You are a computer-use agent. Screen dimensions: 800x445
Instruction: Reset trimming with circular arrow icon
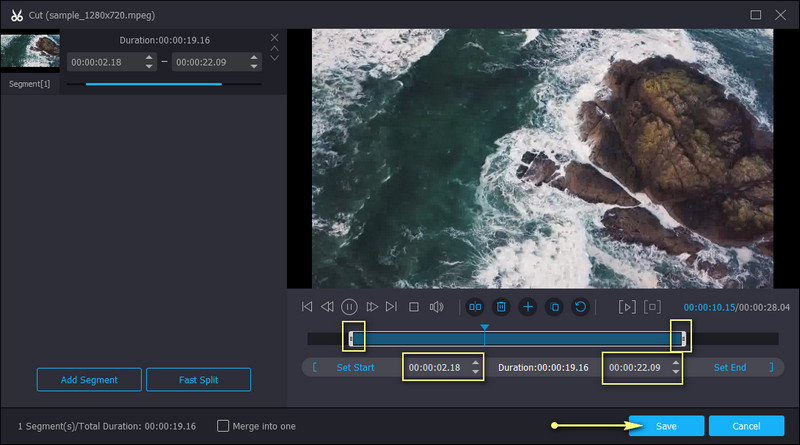point(580,307)
